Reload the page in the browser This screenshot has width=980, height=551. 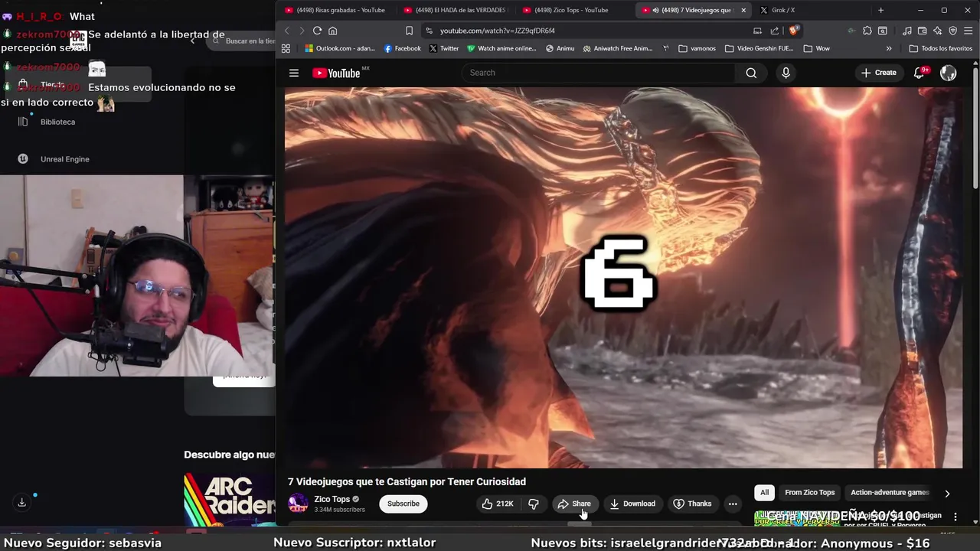[317, 31]
